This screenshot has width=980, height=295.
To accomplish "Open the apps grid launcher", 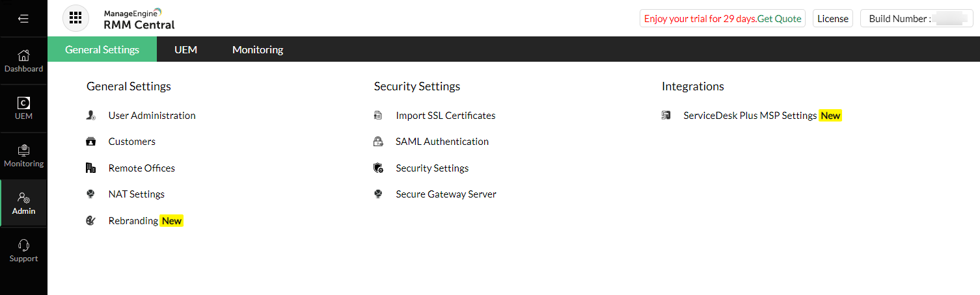I will pyautogui.click(x=75, y=18).
